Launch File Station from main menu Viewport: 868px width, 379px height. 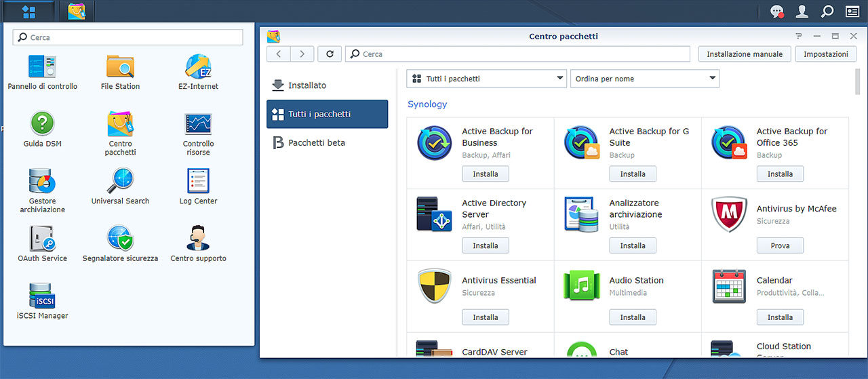coord(120,67)
